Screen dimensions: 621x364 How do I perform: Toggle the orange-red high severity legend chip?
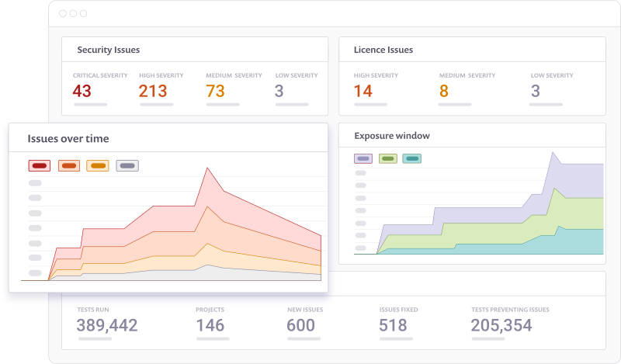(69, 165)
